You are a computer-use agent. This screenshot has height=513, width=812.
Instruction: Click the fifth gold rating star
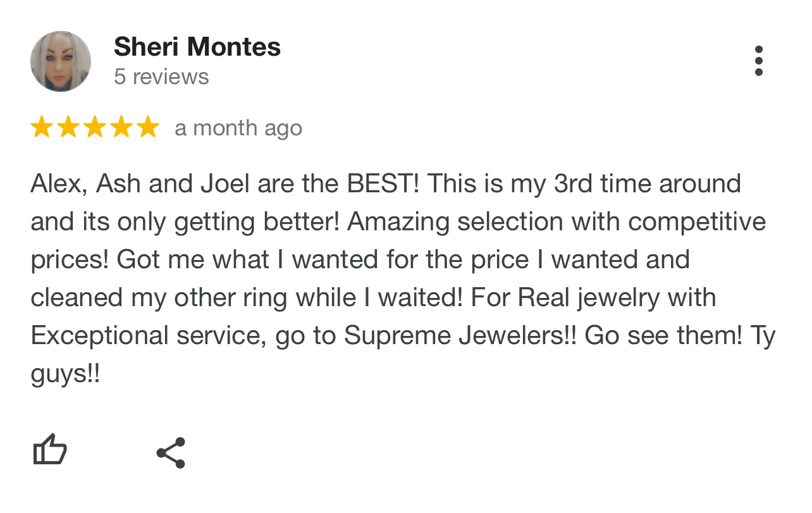(148, 127)
